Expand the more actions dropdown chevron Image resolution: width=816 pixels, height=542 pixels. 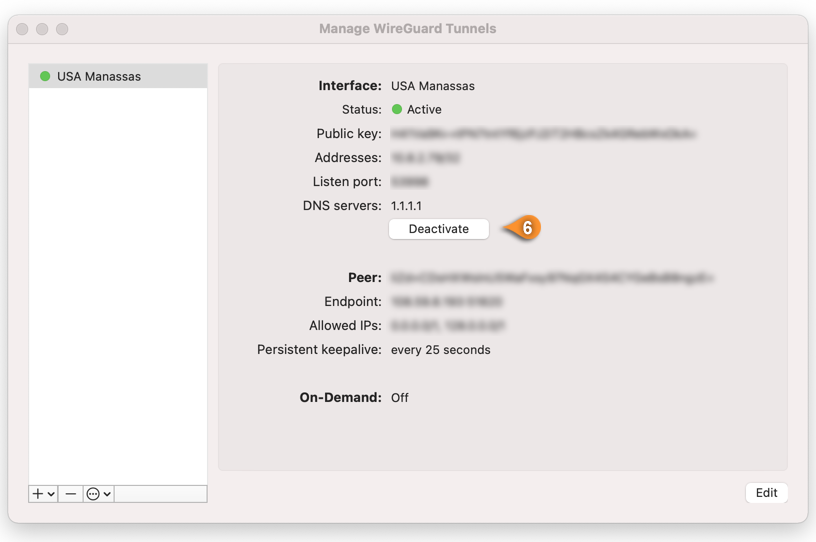click(107, 494)
